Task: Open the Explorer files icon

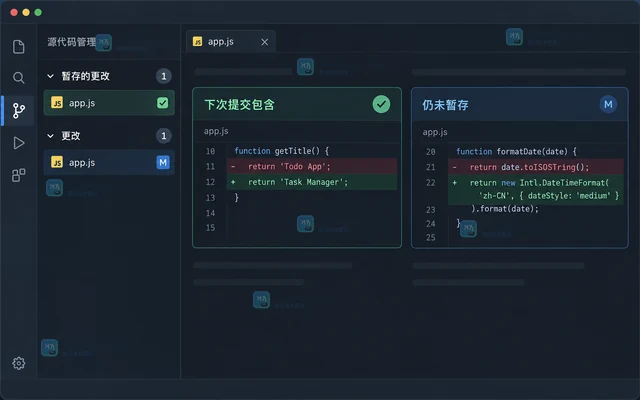Action: (18, 47)
